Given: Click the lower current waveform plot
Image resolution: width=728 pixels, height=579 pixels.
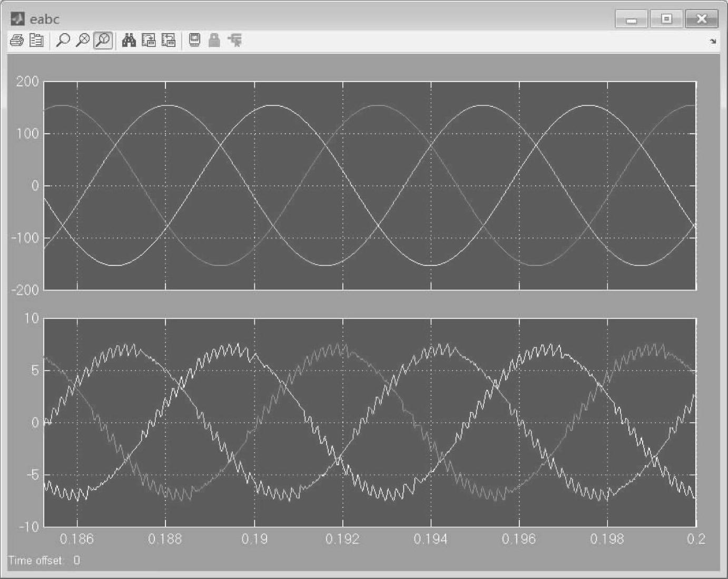Looking at the screenshot, I should point(370,422).
